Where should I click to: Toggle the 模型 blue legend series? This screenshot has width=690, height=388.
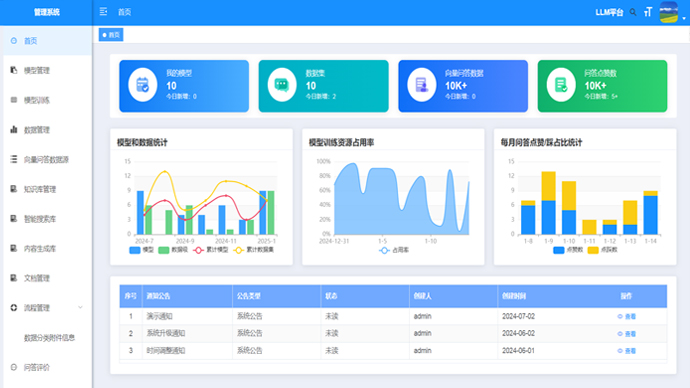141,250
